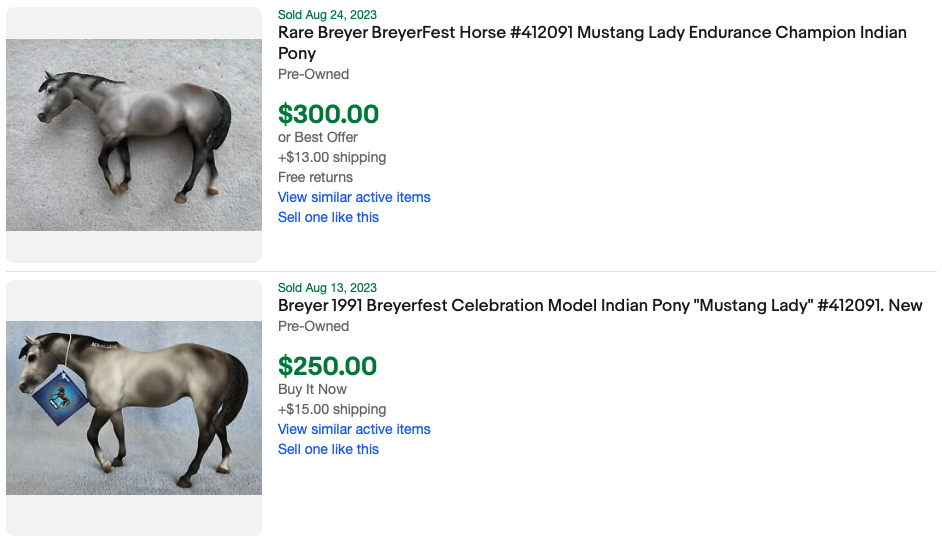Click the "+$13.00 shipping" text
This screenshot has height=542, width=942.
tap(331, 157)
